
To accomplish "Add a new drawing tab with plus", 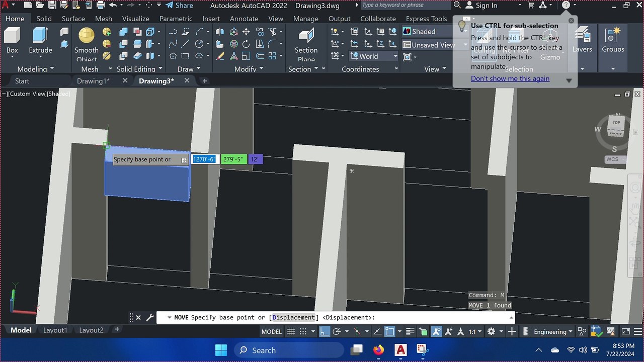I will pyautogui.click(x=204, y=81).
